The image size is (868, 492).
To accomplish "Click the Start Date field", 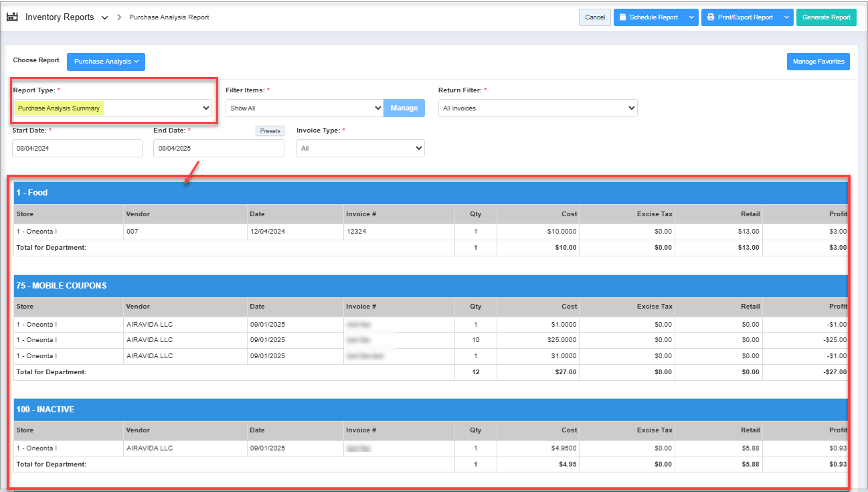I will pos(77,148).
